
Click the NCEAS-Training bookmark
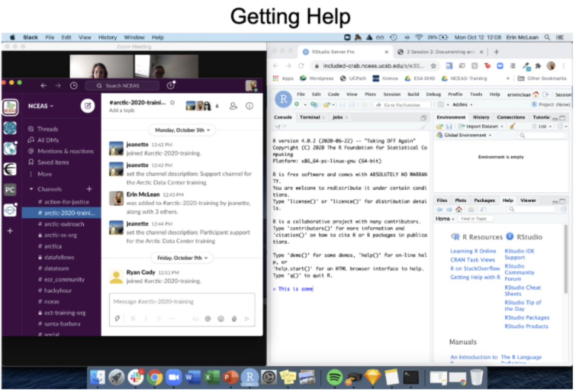[465, 78]
